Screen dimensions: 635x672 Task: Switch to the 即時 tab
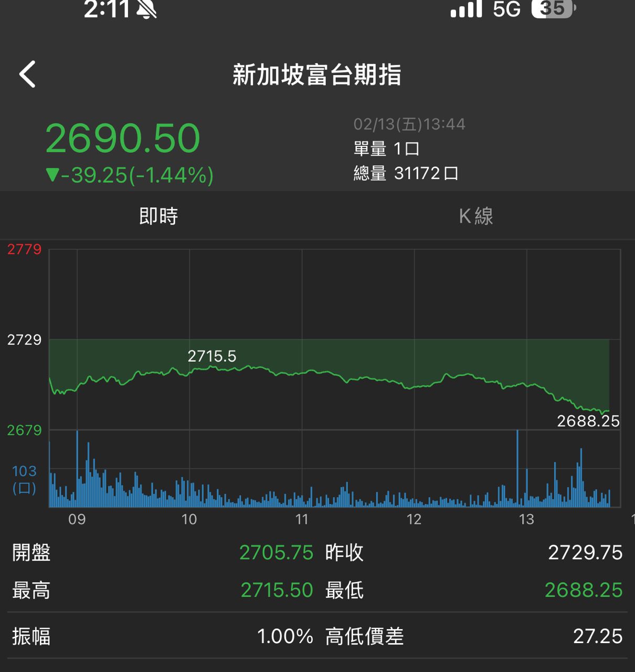158,216
